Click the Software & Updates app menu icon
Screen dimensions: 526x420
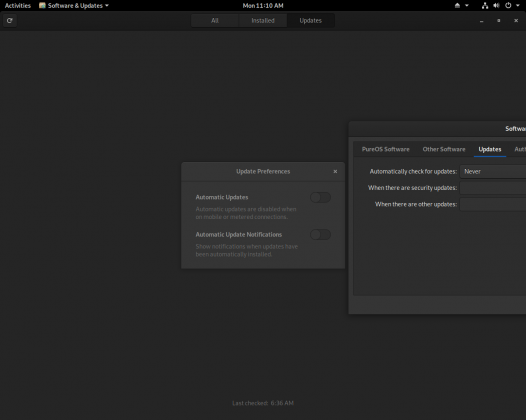click(42, 5)
